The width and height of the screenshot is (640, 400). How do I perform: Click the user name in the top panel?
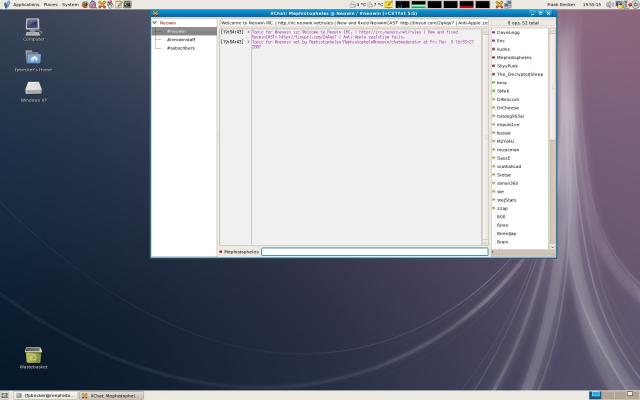point(561,4)
